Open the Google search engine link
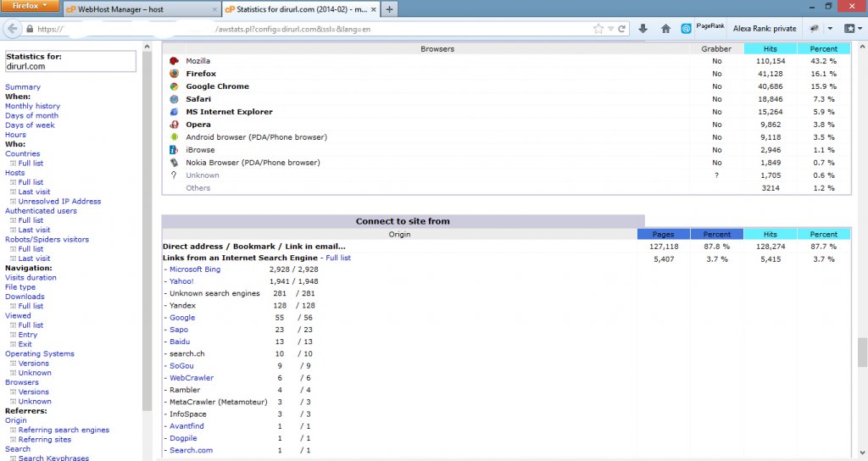Image resolution: width=868 pixels, height=461 pixels. [x=182, y=318]
